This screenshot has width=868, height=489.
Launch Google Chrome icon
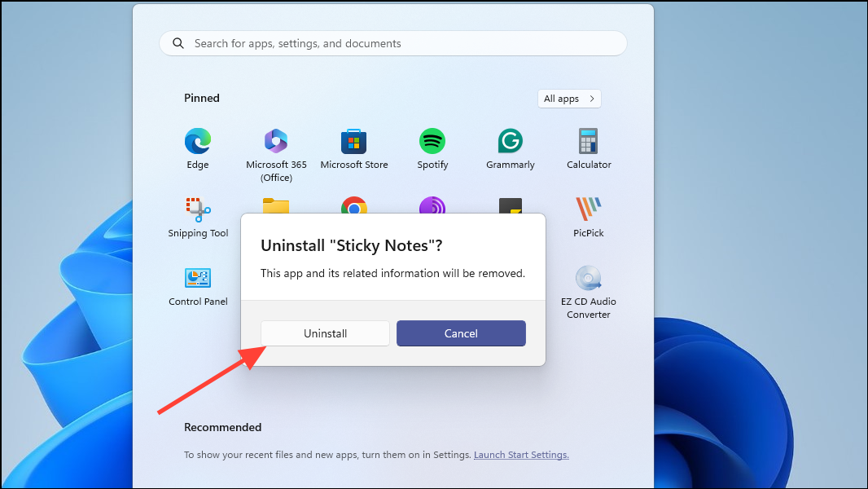pyautogui.click(x=354, y=205)
